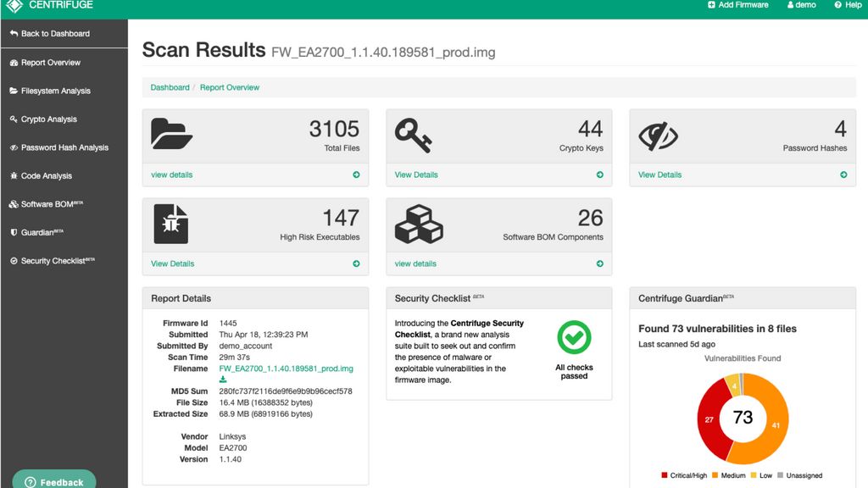Click the 'Last scanned 5d ago' text
This screenshot has height=488, width=868.
coord(677,344)
